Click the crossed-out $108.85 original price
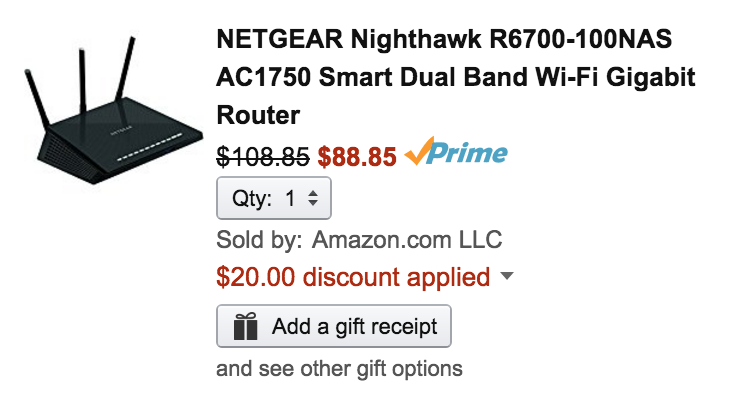 point(263,156)
